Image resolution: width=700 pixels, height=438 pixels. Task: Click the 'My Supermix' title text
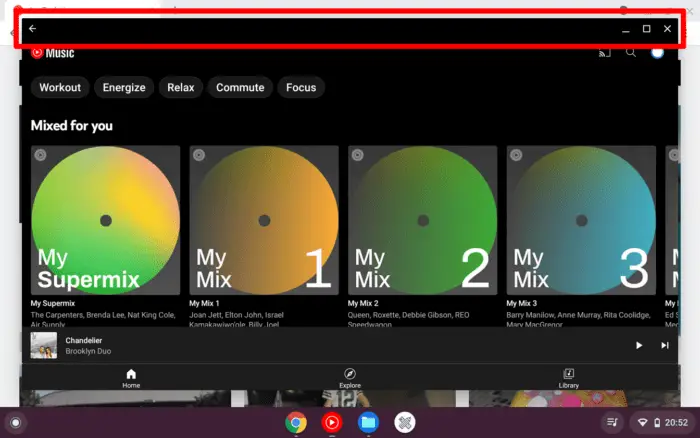point(53,303)
